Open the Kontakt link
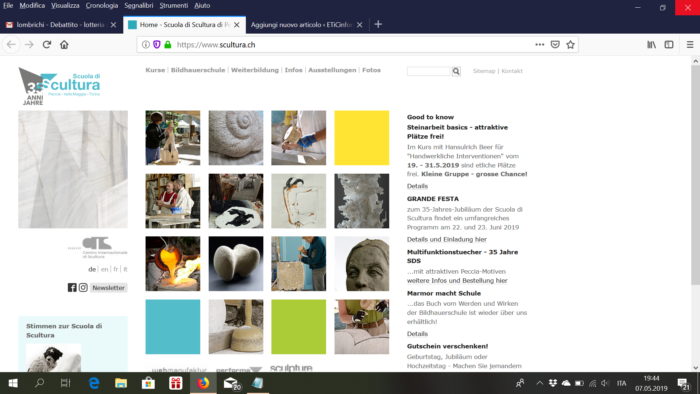Image resolution: width=700 pixels, height=394 pixels. coord(512,71)
